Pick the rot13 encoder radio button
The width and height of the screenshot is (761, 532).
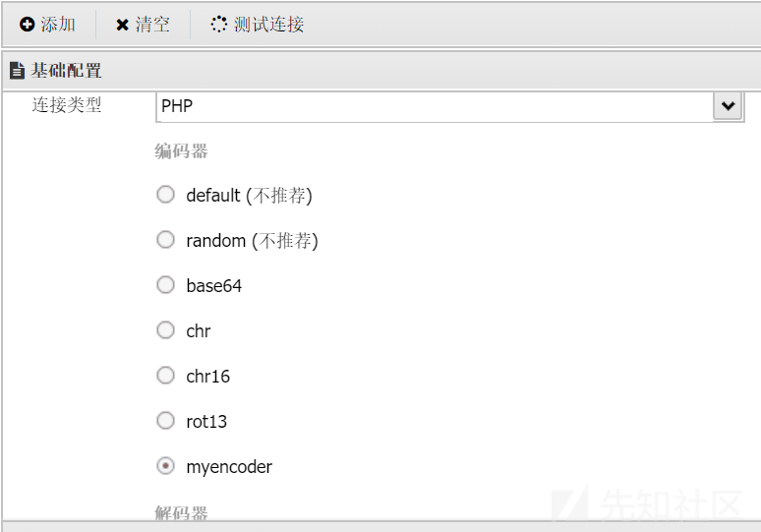[165, 420]
